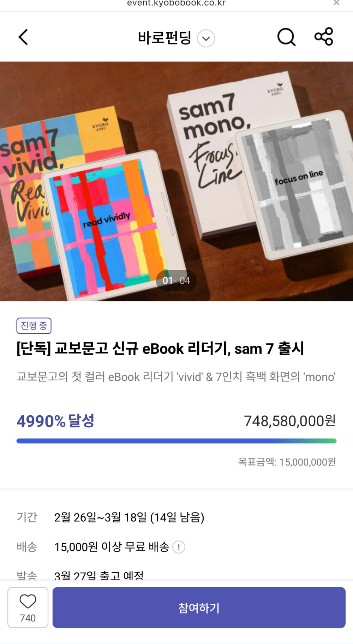The height and width of the screenshot is (644, 353).
Task: Click the 목표금액 15,000,000원 label
Action: (287, 462)
